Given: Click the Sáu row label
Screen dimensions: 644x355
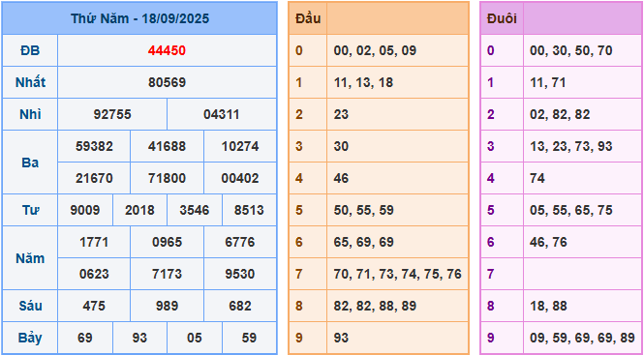Looking at the screenshot, I should [30, 306].
